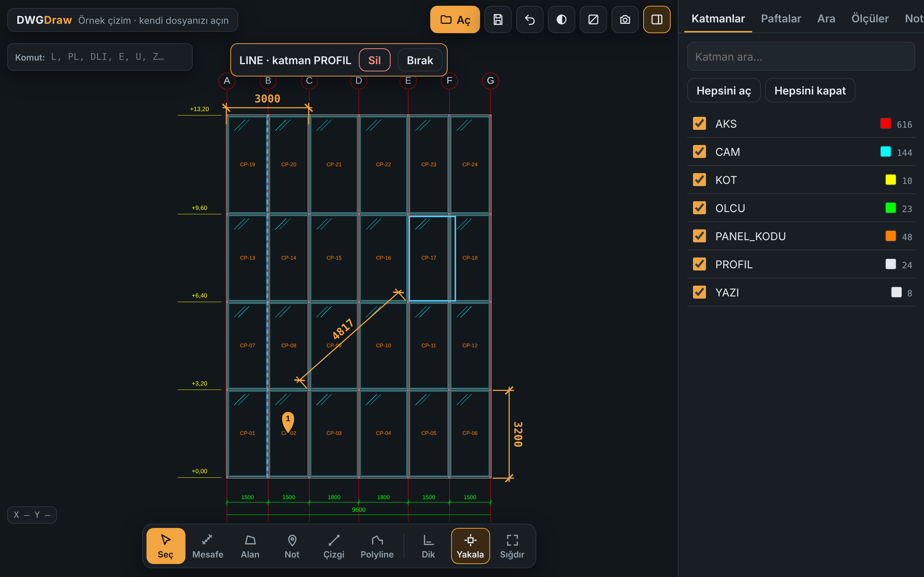The width and height of the screenshot is (924, 577).
Task: Select the Mesafe distance tool
Action: click(207, 546)
